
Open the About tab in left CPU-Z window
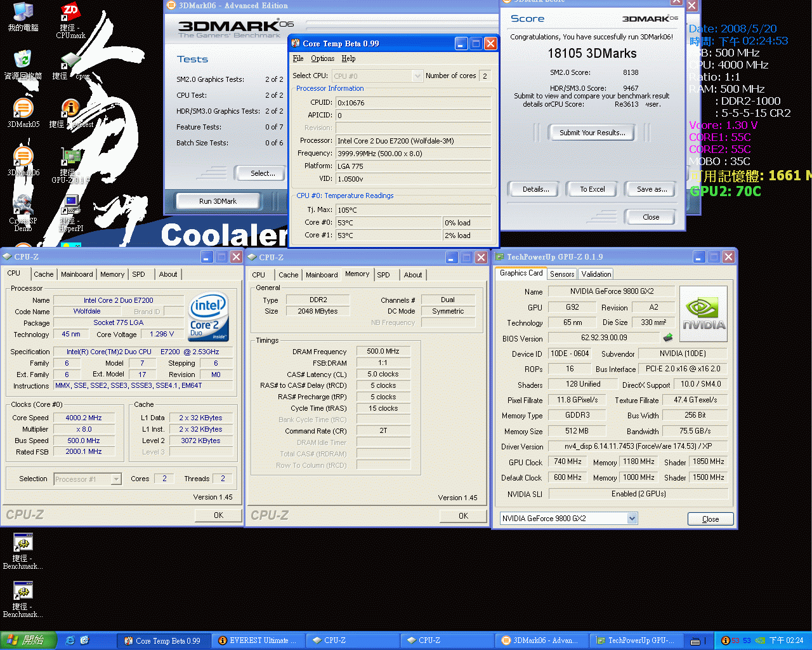(168, 274)
